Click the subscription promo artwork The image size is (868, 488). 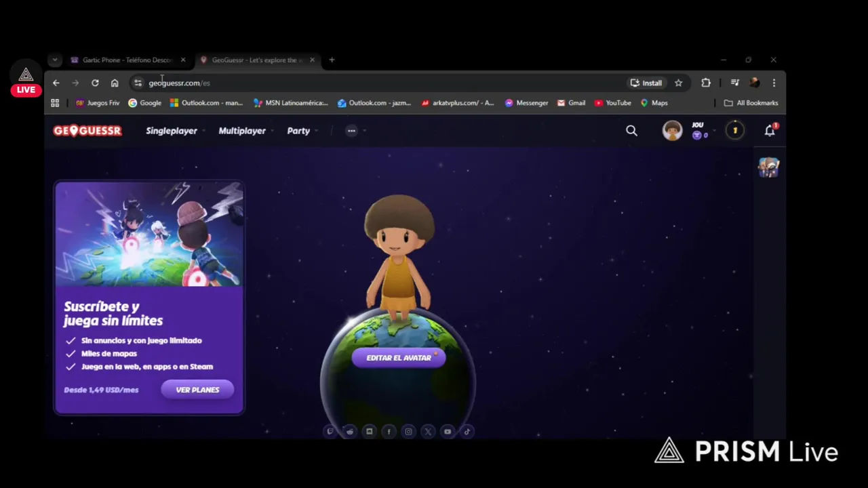tap(149, 234)
